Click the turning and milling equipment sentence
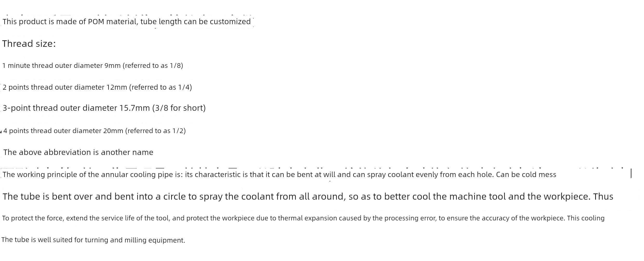 [x=93, y=240]
